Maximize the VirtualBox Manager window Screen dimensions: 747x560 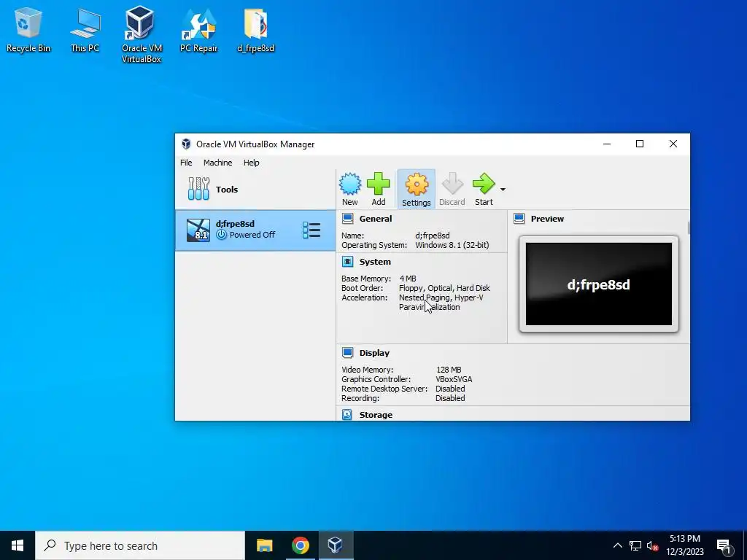click(640, 144)
